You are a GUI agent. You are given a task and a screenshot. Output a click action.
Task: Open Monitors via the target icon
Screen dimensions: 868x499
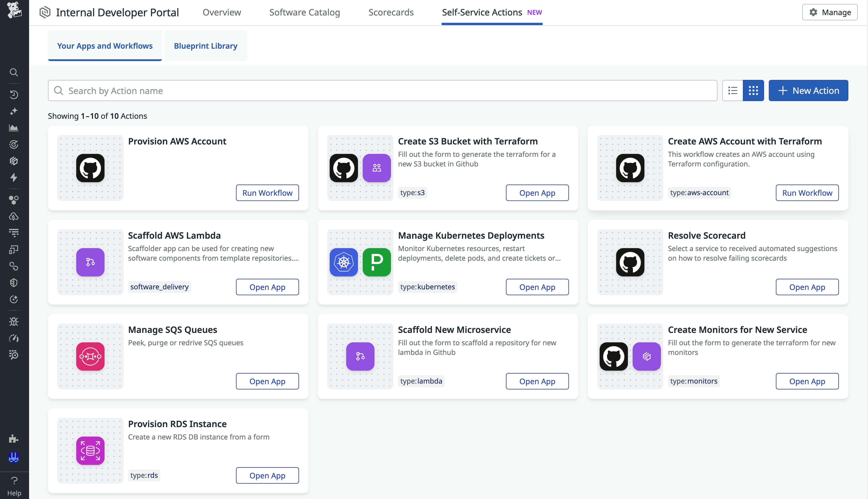[x=14, y=144]
